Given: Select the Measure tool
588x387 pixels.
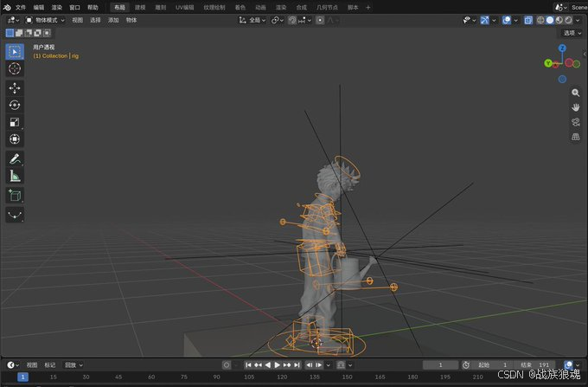Looking at the screenshot, I should tap(15, 176).
